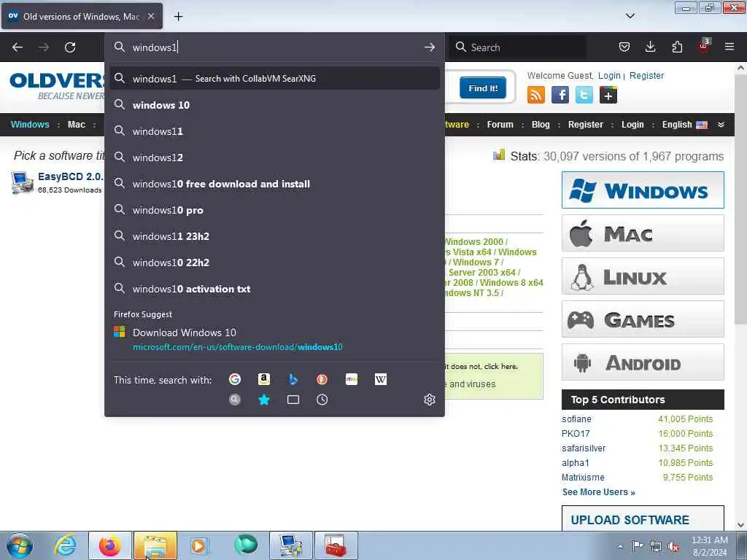This screenshot has height=560, width=747.
Task: Open the Mac item in site navigation
Action: (x=76, y=124)
